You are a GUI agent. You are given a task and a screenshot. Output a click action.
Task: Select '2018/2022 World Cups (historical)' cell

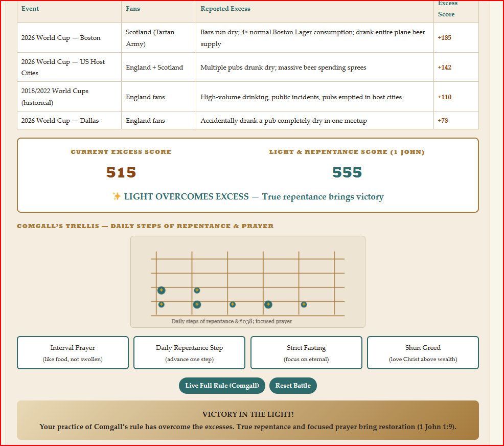(69, 97)
